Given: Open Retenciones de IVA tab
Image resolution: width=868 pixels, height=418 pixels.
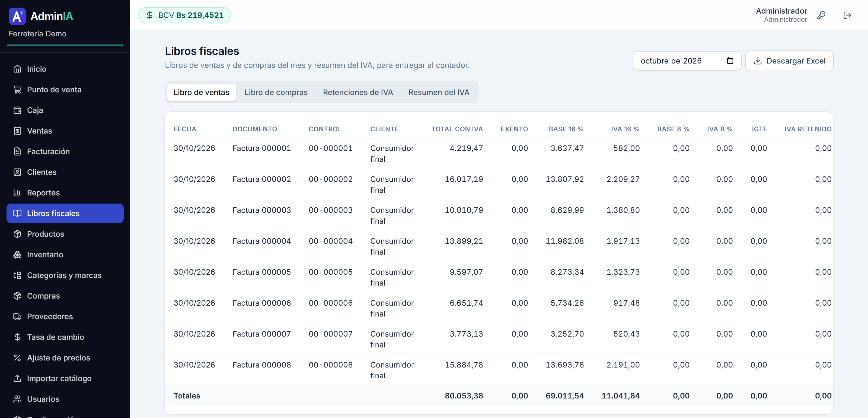Looking at the screenshot, I should point(358,92).
